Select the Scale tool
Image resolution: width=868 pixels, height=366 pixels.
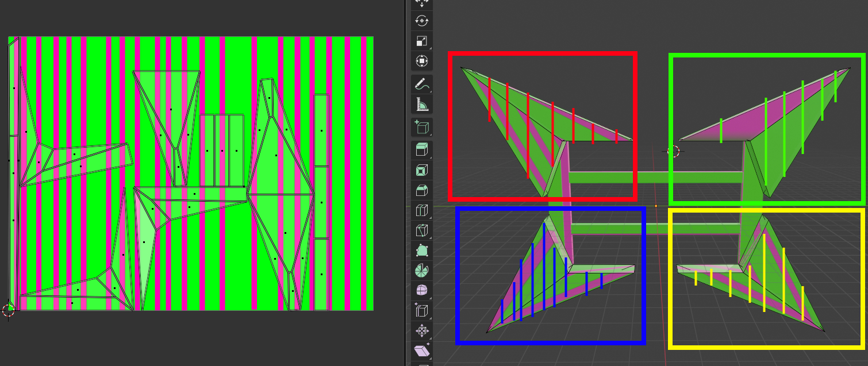421,41
